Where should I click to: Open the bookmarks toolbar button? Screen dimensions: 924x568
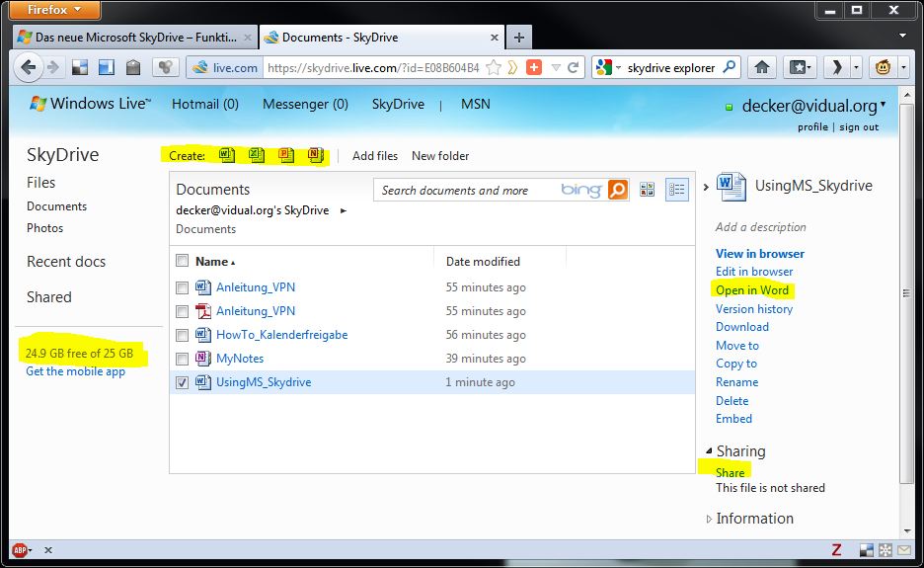point(799,67)
